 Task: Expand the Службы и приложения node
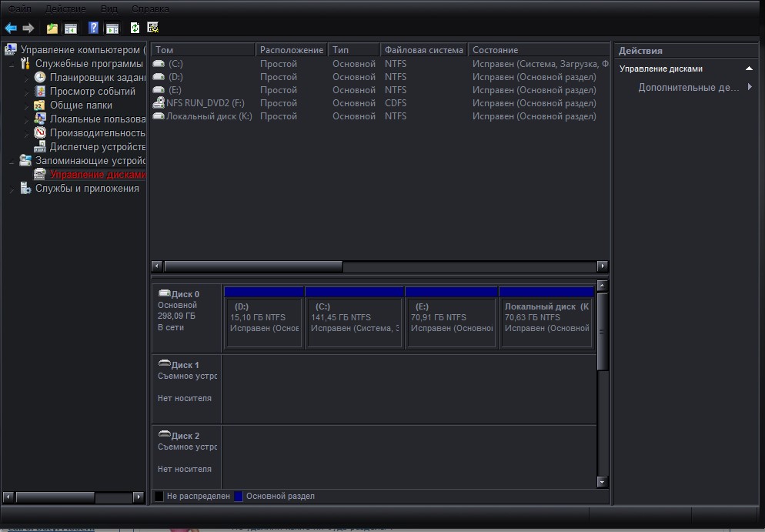click(12, 189)
